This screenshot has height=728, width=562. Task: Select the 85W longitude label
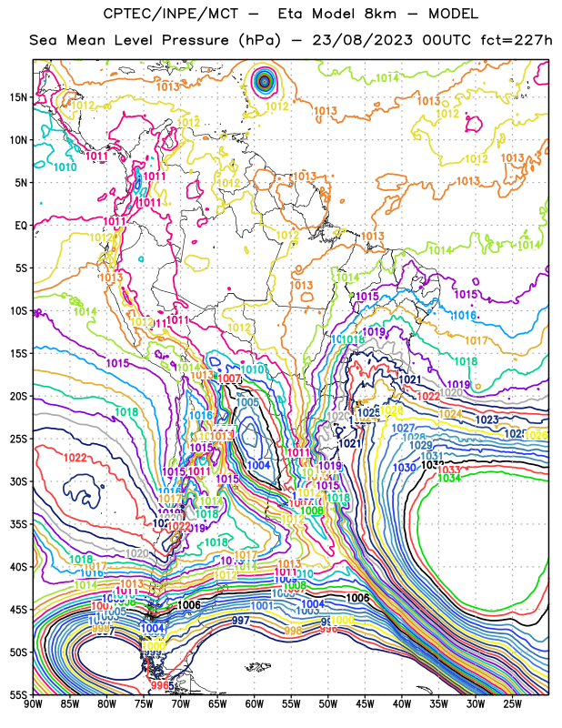(x=70, y=704)
